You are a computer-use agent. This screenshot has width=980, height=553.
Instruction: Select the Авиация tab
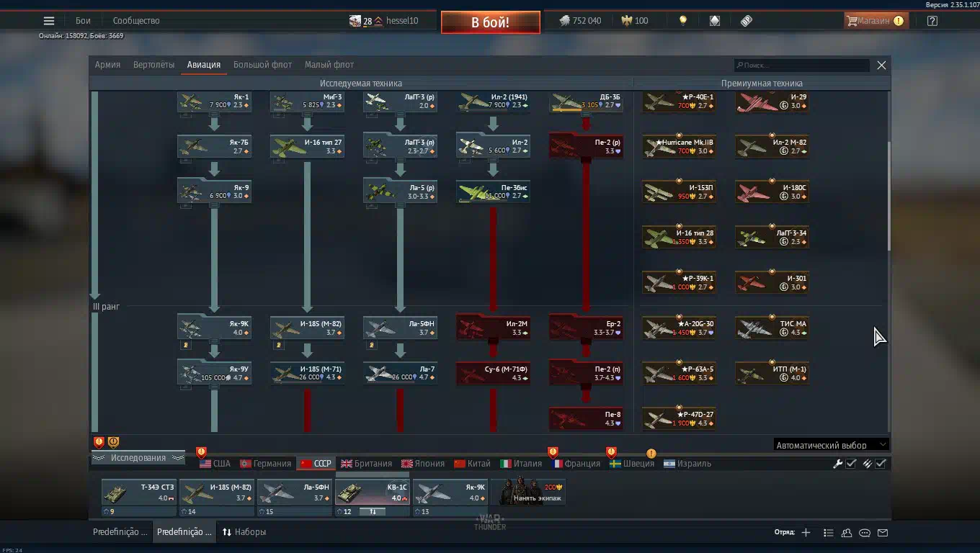point(204,65)
